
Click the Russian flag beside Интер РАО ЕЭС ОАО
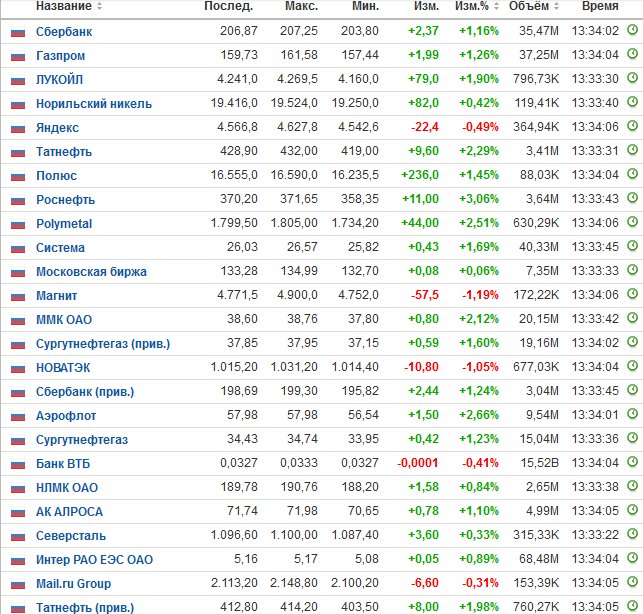tap(18, 561)
